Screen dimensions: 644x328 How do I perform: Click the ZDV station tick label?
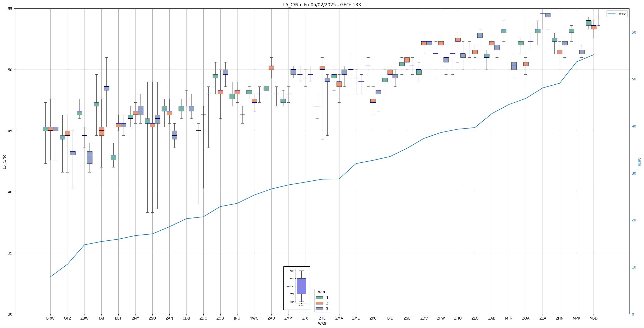424,318
